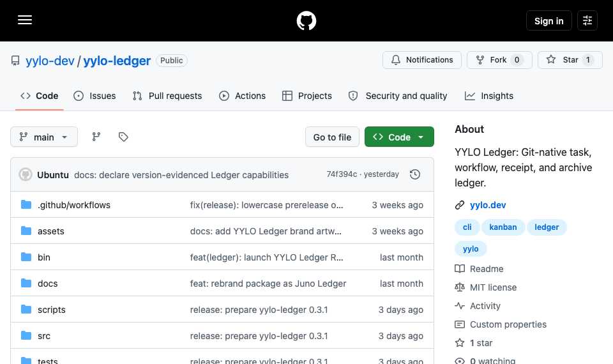Open the yylo-dev owner link
The height and width of the screenshot is (364, 613).
pos(50,61)
